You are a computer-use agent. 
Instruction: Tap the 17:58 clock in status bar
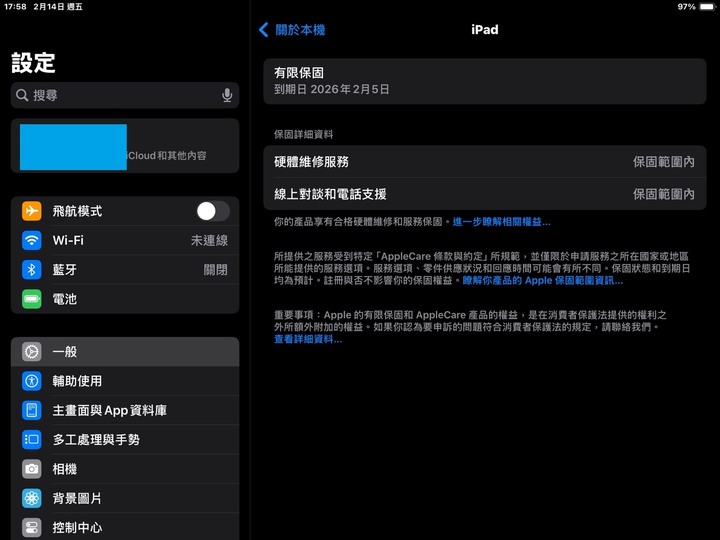click(15, 6)
